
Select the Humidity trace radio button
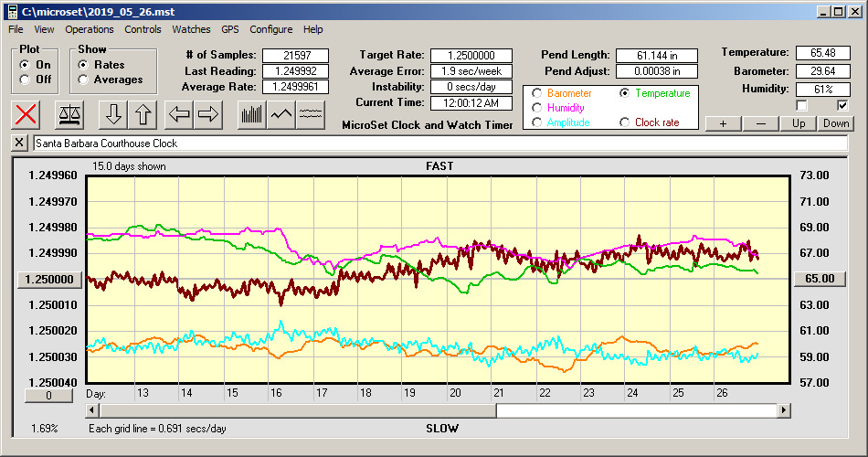click(536, 108)
